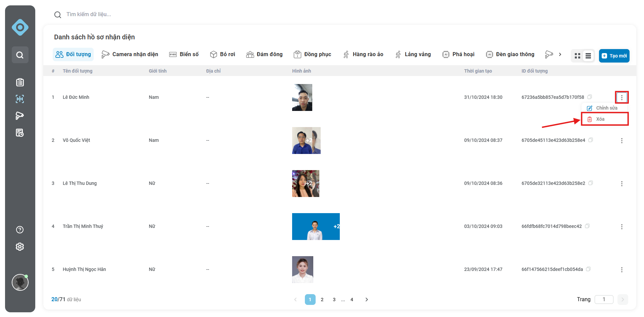Copy the object ID of Lê Đức Minh
The height and width of the screenshot is (317, 644).
pos(590,97)
